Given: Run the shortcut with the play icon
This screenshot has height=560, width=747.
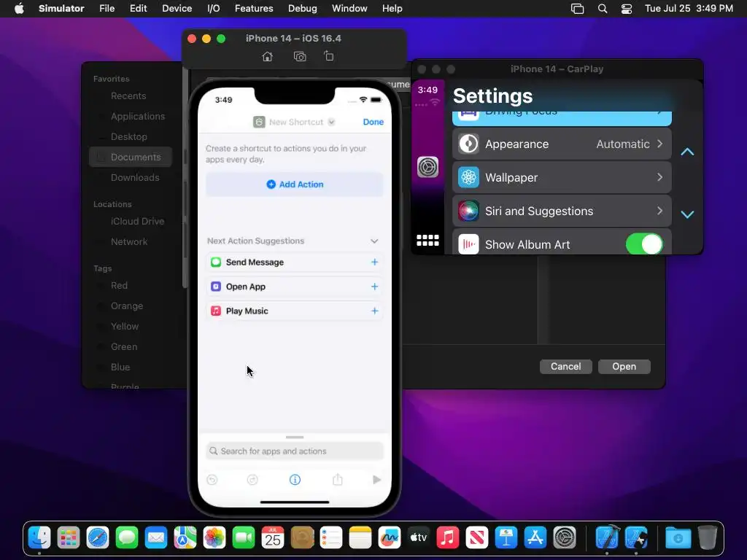Looking at the screenshot, I should point(377,480).
